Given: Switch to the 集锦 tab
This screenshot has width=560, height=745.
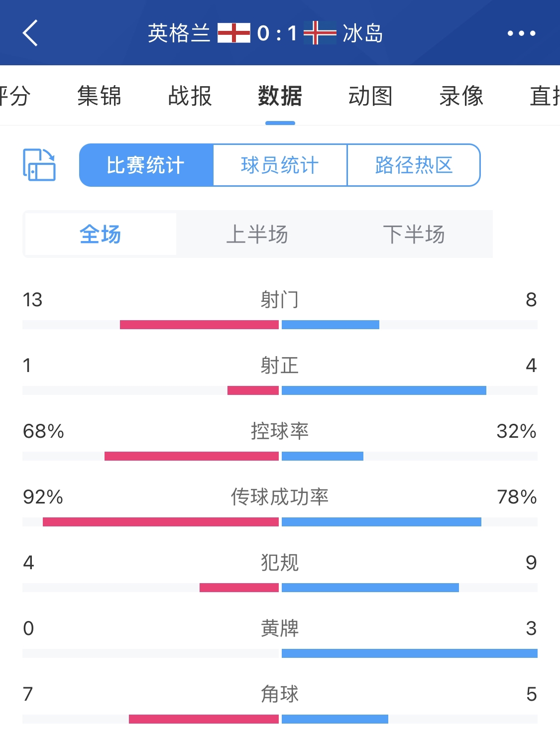Looking at the screenshot, I should [x=100, y=96].
